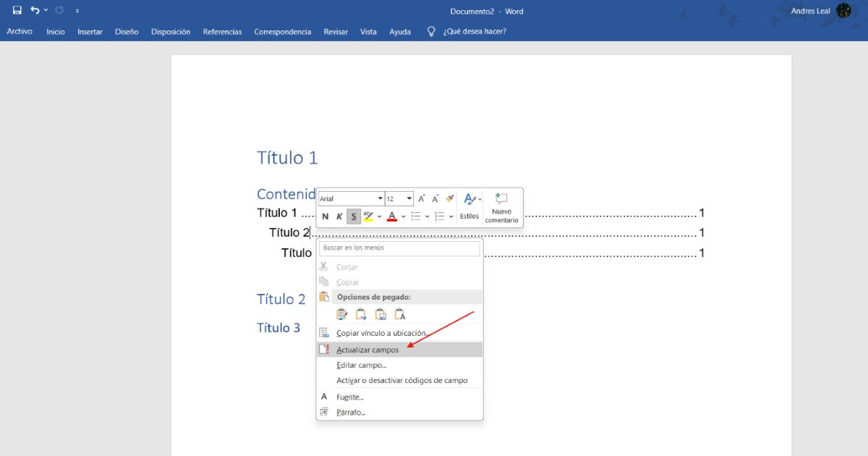The image size is (868, 456).
Task: Choose the keep text only paste option
Action: click(x=400, y=314)
